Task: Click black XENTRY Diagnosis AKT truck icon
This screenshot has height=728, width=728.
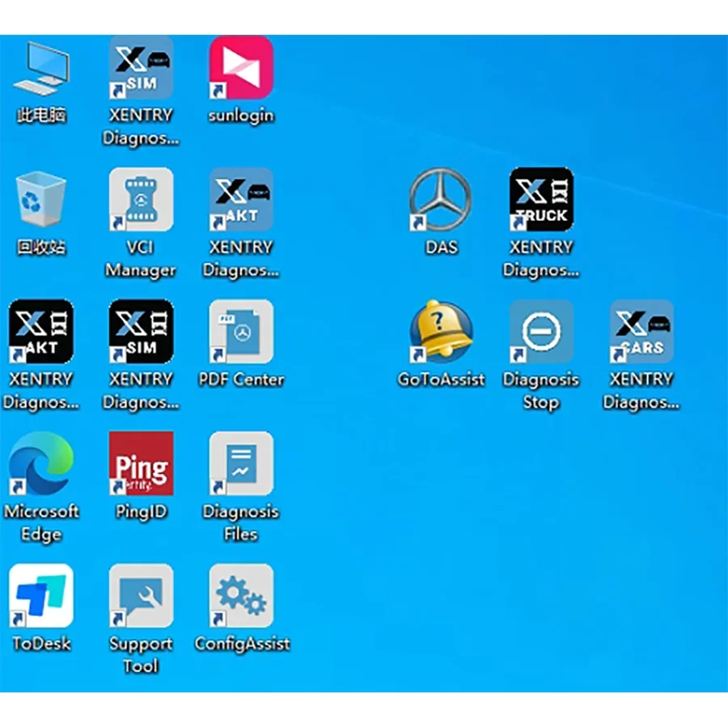Action: click(x=41, y=332)
